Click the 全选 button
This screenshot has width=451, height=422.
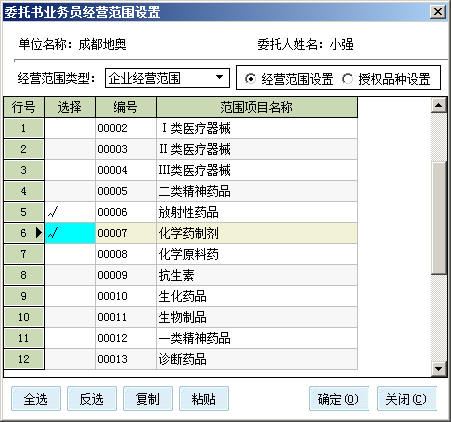36,399
